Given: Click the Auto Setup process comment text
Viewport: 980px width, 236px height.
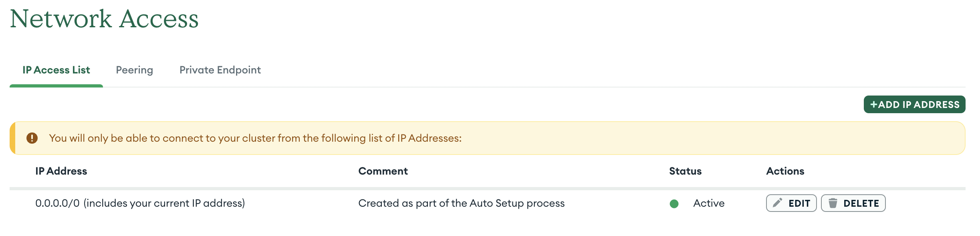Looking at the screenshot, I should tap(461, 203).
